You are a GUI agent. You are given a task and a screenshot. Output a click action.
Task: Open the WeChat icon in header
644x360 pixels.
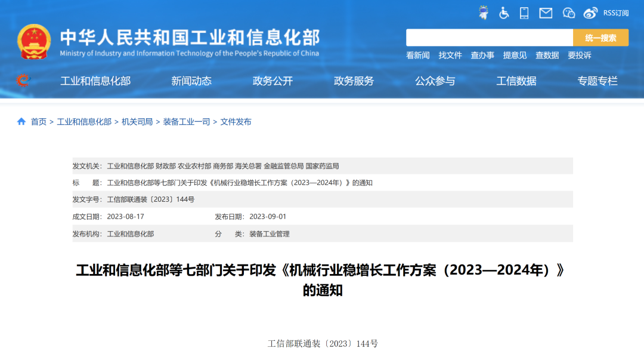tap(568, 13)
